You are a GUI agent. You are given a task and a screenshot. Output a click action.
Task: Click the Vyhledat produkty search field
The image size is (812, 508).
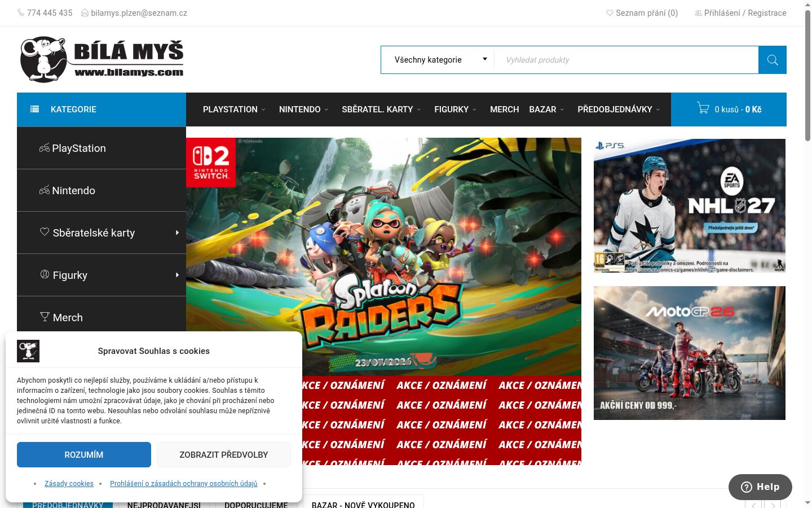click(626, 60)
